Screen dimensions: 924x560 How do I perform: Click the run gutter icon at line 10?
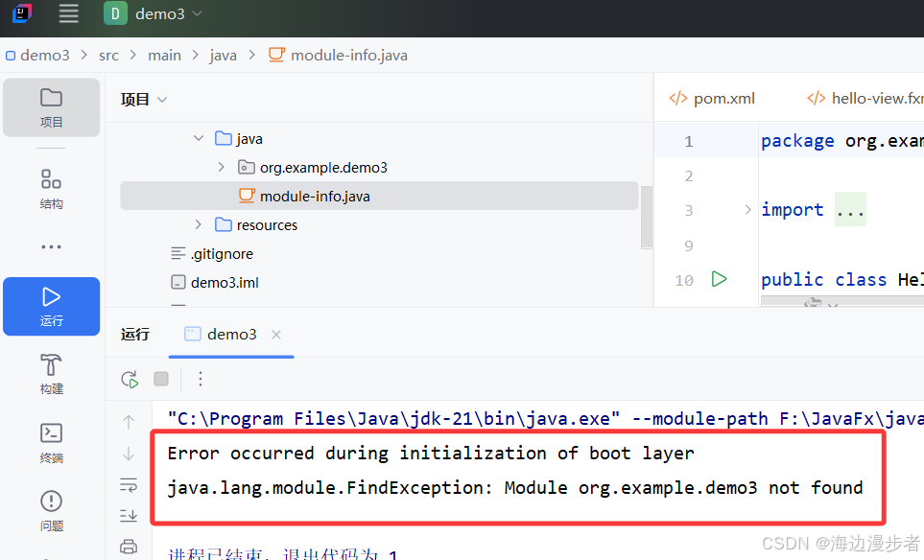[719, 279]
